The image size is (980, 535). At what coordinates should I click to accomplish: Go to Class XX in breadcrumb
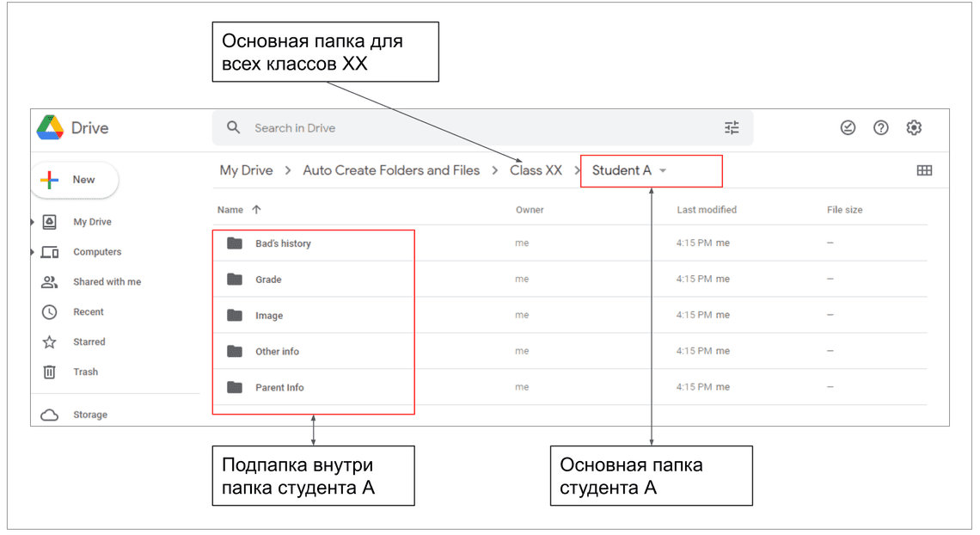click(x=536, y=170)
